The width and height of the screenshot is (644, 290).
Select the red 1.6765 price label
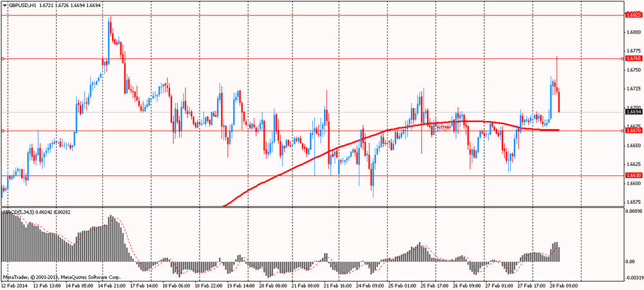coord(633,59)
